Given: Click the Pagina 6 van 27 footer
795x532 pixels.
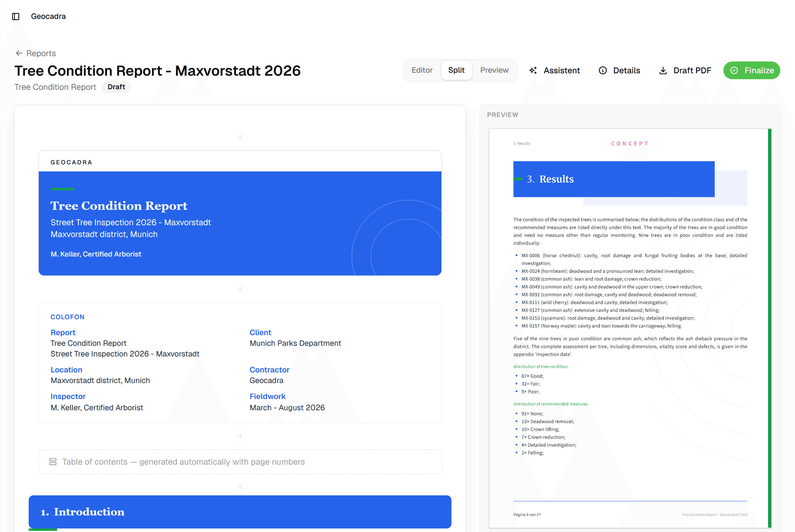Looking at the screenshot, I should tap(527, 515).
